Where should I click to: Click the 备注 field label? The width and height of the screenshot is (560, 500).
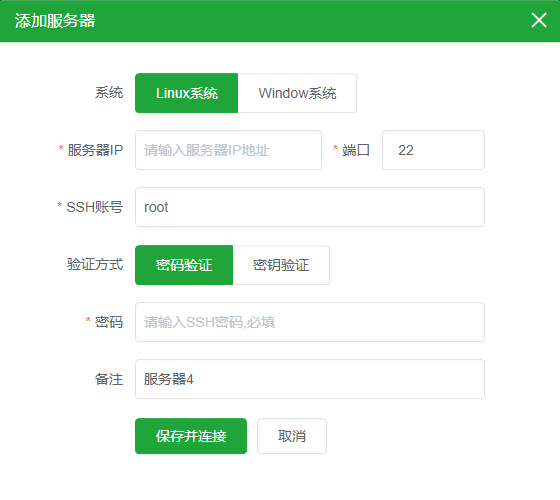(x=109, y=379)
